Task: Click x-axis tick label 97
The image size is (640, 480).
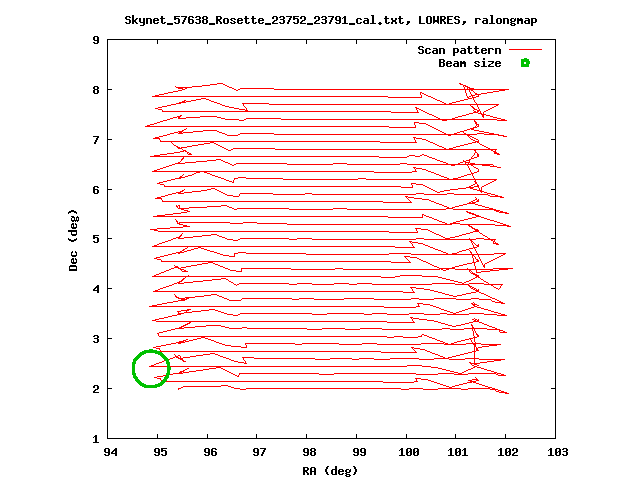Action: click(260, 452)
